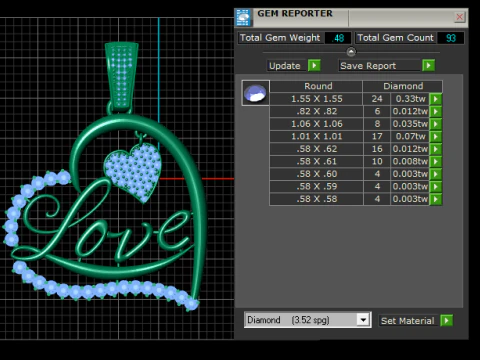Click the green arrow next to Set Material
Image resolution: width=480 pixels, height=360 pixels.
[x=446, y=320]
